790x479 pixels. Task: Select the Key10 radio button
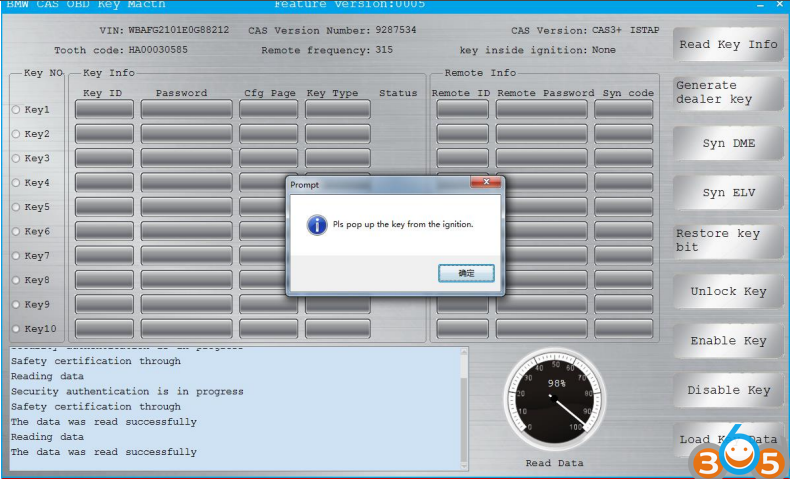point(16,329)
